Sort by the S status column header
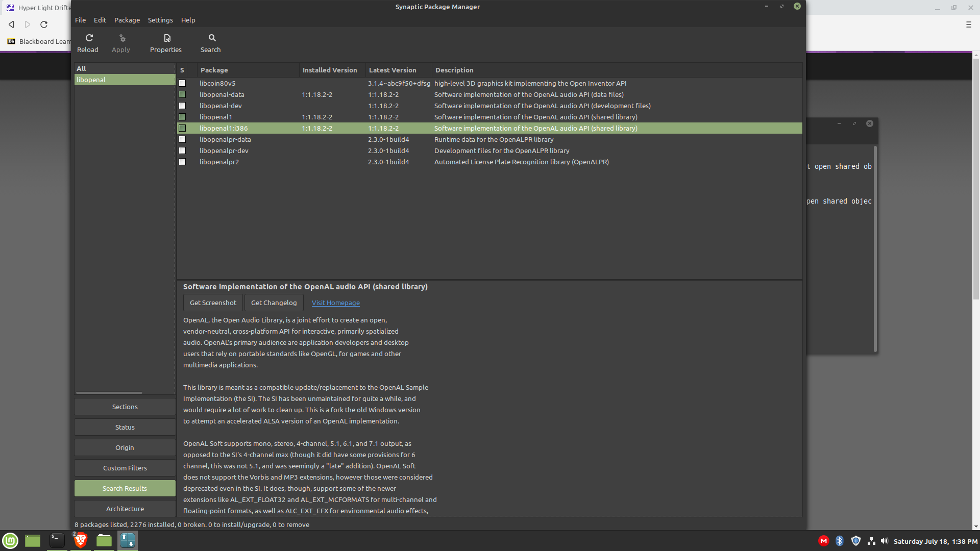The width and height of the screenshot is (980, 551). [182, 70]
